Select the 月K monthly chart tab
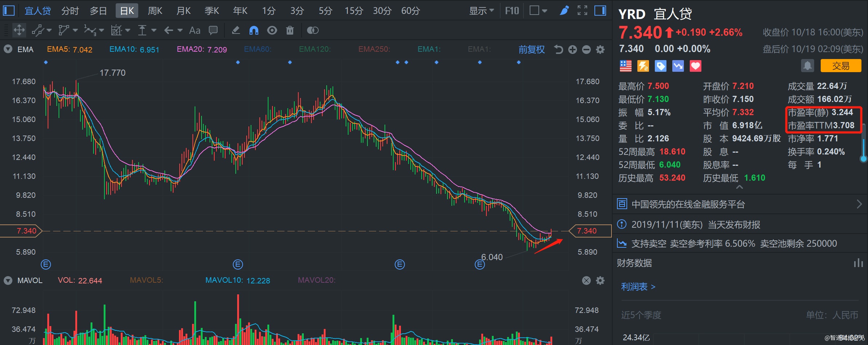This screenshot has height=345, width=868. pos(183,11)
